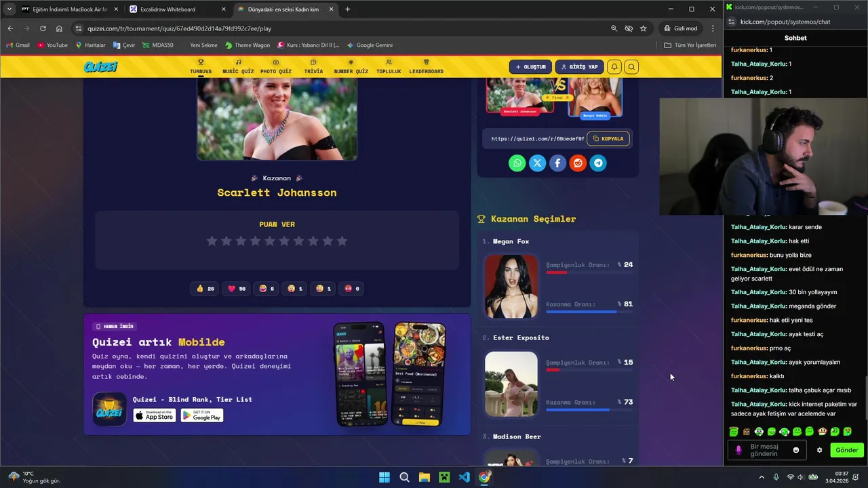868x488 pixels.
Task: Share result via WhatsApp icon
Action: tap(517, 163)
